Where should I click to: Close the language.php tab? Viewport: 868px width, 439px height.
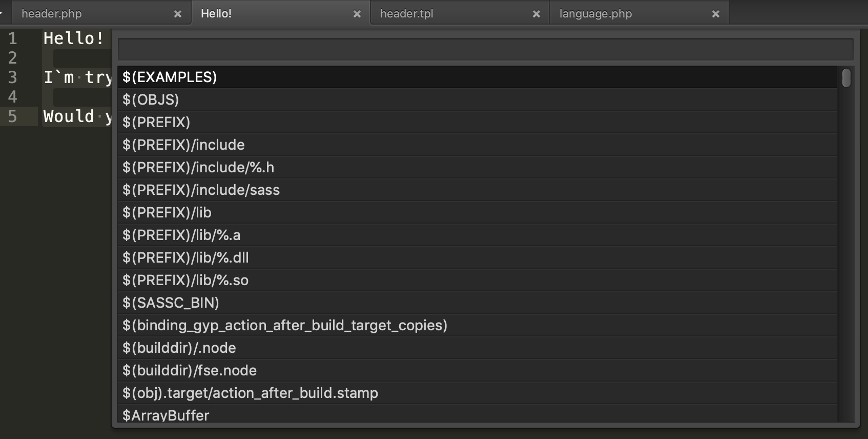(x=716, y=14)
